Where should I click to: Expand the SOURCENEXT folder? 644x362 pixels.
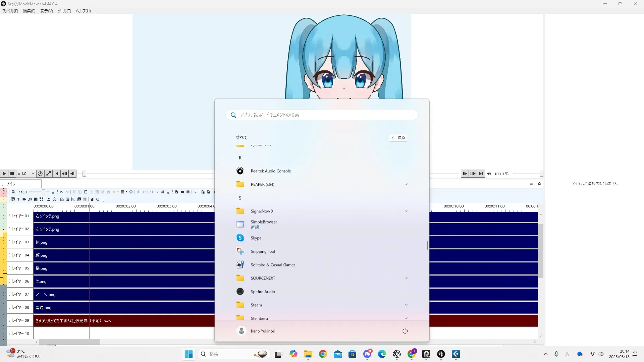point(406,278)
